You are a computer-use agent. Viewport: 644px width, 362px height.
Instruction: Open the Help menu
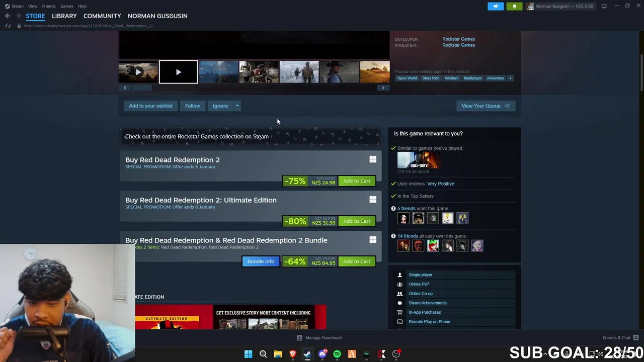(82, 6)
